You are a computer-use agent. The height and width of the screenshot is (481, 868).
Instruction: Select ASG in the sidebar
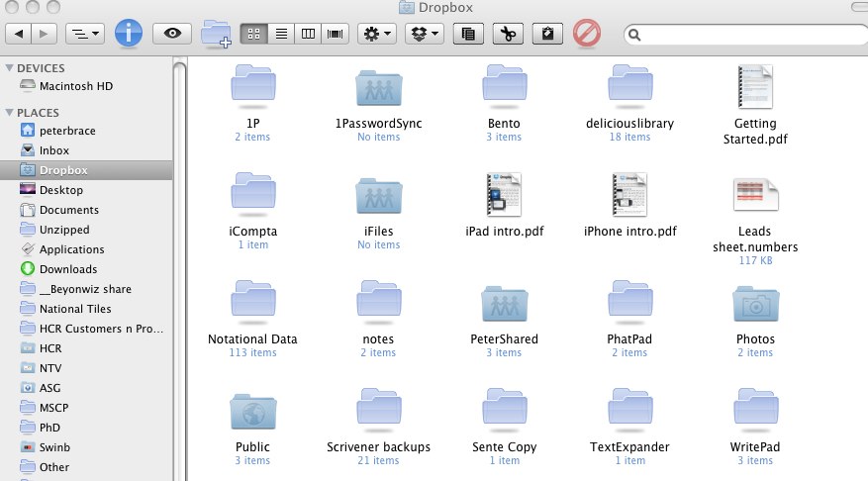pyautogui.click(x=86, y=388)
